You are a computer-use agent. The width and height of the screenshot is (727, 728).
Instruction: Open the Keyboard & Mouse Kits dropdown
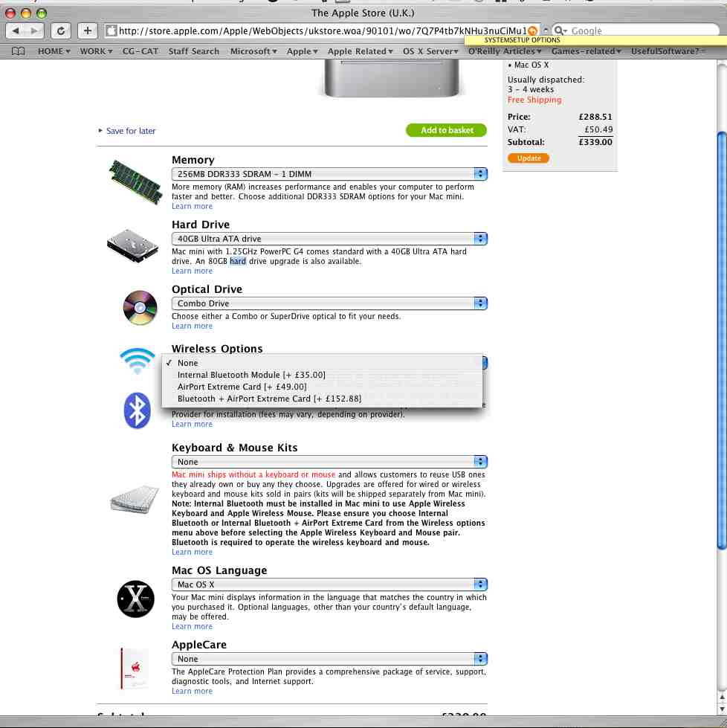(329, 462)
